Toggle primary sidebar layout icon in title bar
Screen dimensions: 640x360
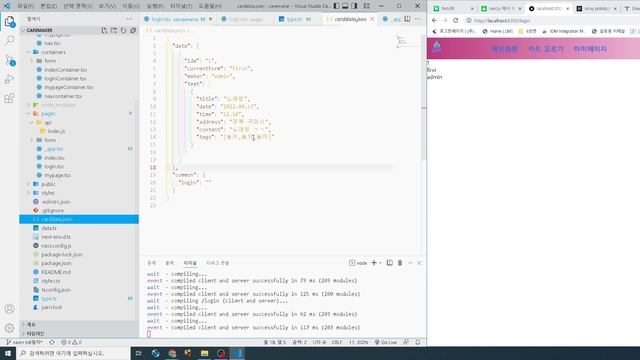point(336,6)
